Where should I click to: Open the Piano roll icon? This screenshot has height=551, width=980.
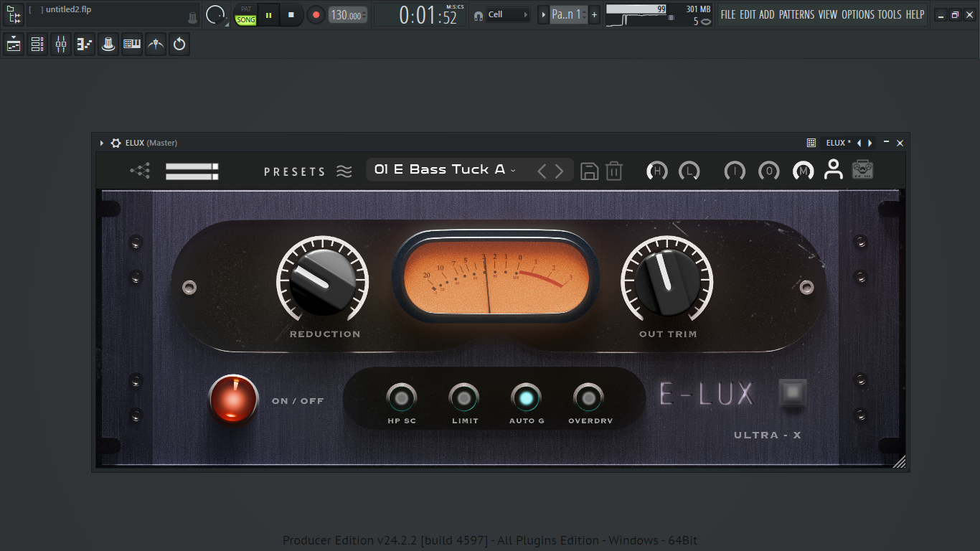(85, 44)
